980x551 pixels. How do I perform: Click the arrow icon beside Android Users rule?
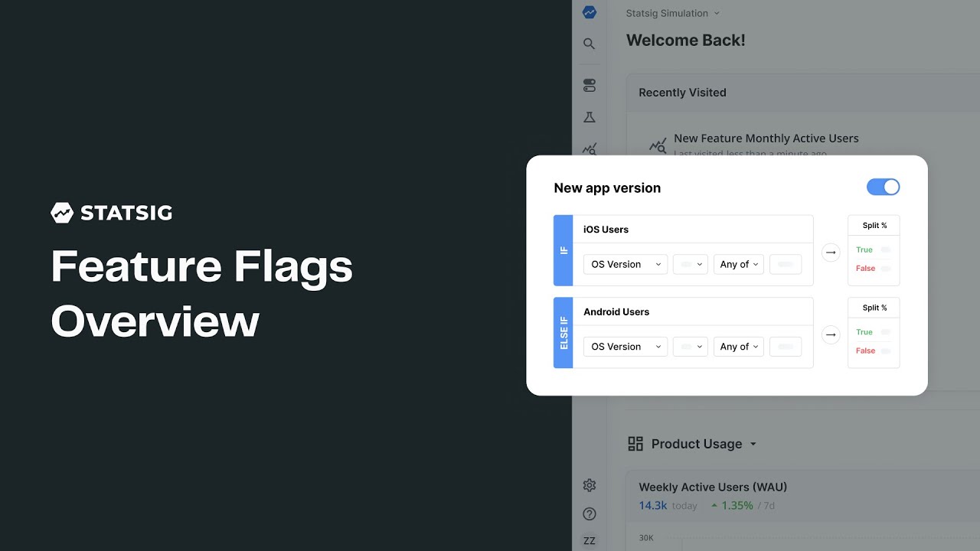click(831, 334)
